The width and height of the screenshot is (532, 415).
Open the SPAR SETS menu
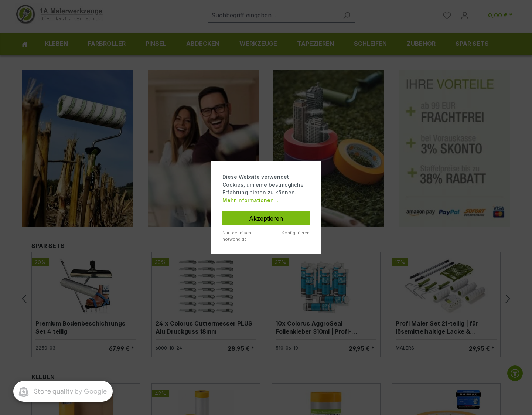pyautogui.click(x=472, y=44)
